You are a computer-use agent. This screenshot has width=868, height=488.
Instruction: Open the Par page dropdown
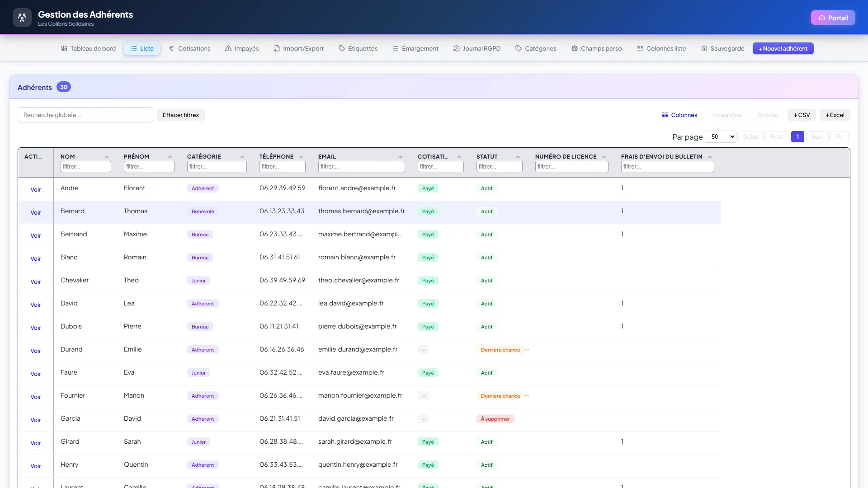point(721,136)
